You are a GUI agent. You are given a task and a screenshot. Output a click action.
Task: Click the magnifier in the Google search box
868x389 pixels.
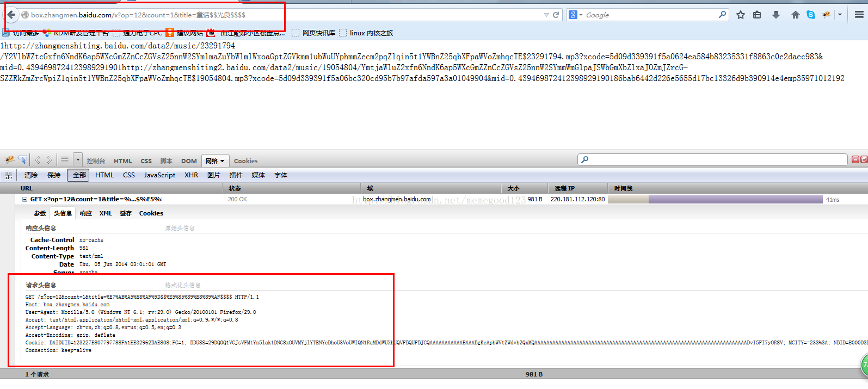click(x=723, y=15)
